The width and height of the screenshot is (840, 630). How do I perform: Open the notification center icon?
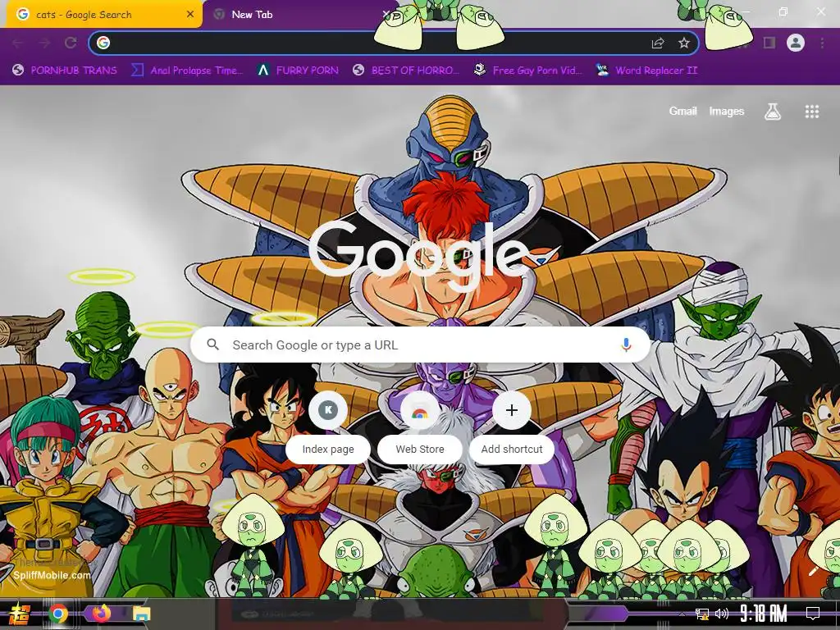(813, 614)
